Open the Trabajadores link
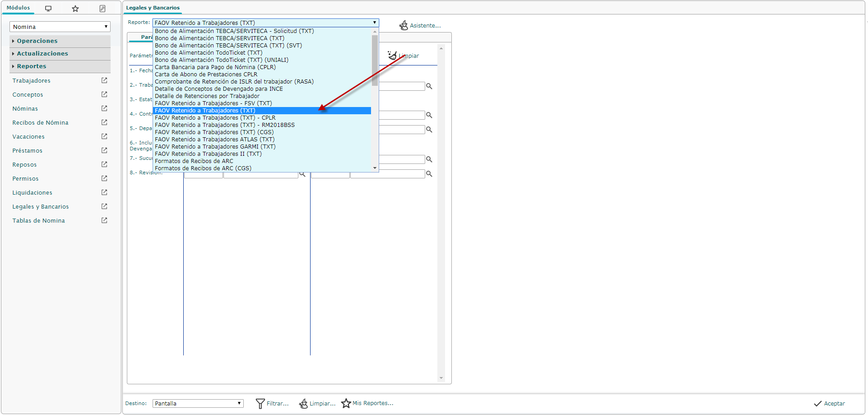The image size is (868, 415). click(x=31, y=80)
